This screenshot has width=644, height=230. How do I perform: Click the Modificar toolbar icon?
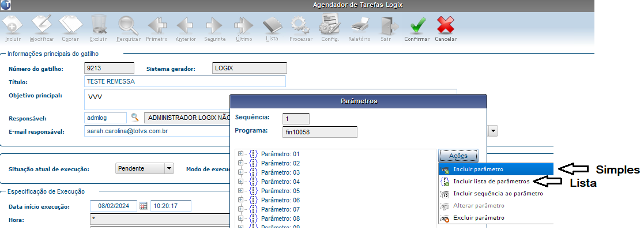pyautogui.click(x=42, y=25)
